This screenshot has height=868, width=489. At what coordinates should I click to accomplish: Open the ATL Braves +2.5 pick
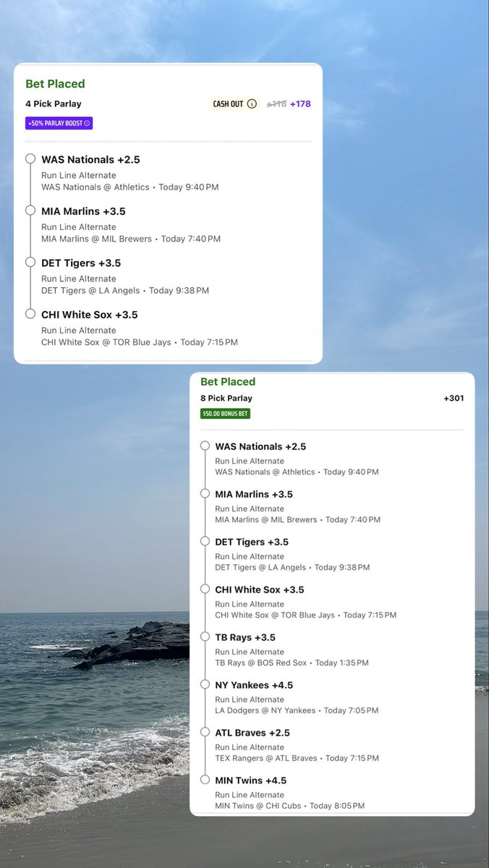(252, 733)
